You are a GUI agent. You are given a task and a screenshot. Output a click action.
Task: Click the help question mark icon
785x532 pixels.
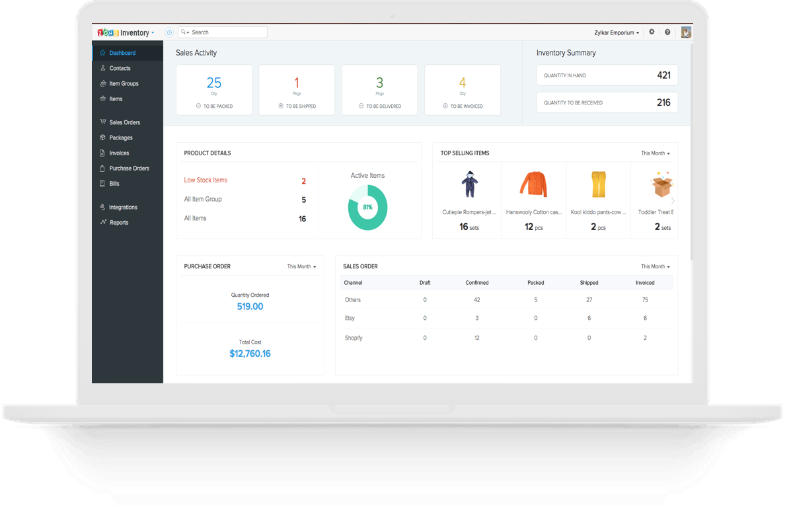click(x=667, y=32)
